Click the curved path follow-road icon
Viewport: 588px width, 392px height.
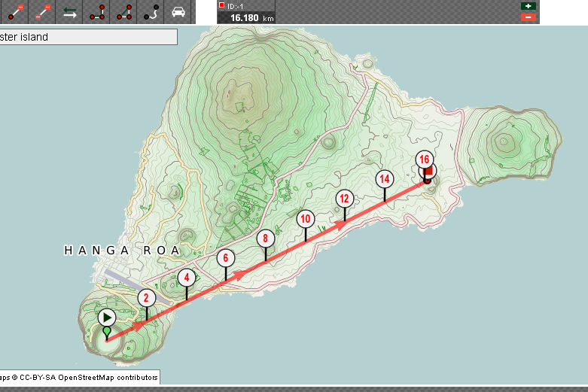(x=151, y=12)
